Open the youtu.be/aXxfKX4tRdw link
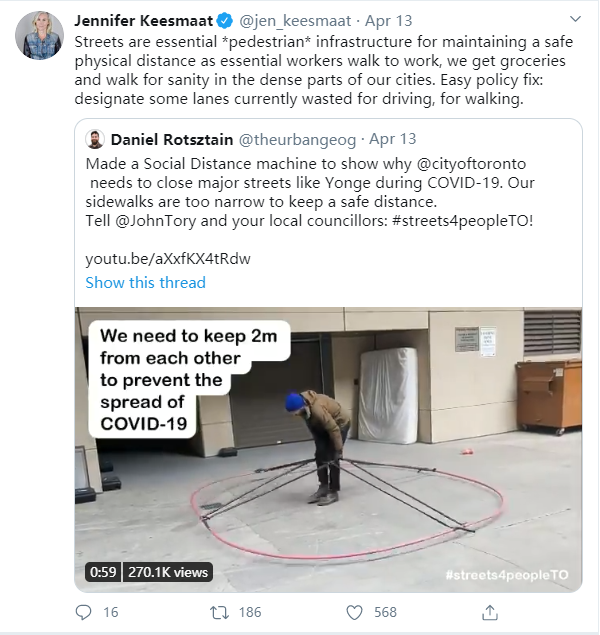 (x=168, y=258)
